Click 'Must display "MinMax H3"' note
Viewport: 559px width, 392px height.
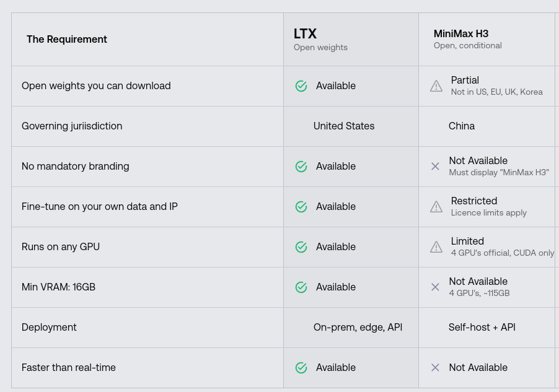[x=499, y=173]
